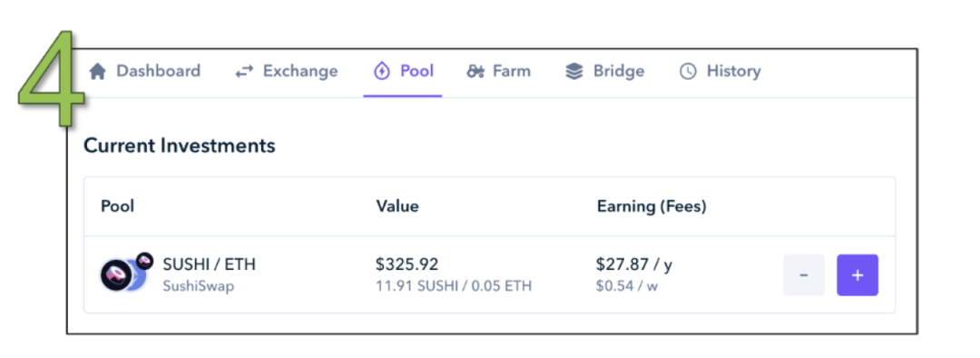Click the Pool droplet icon
Screen dimensions: 980x358
pyautogui.click(x=380, y=72)
